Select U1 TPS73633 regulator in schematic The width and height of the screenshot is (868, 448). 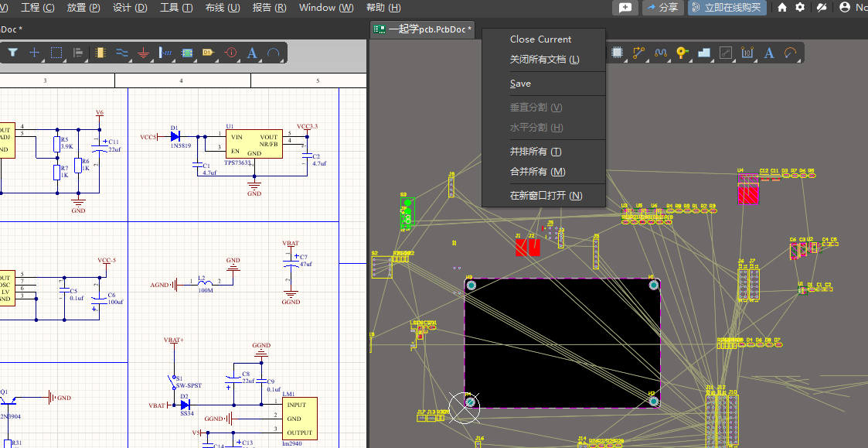254,144
